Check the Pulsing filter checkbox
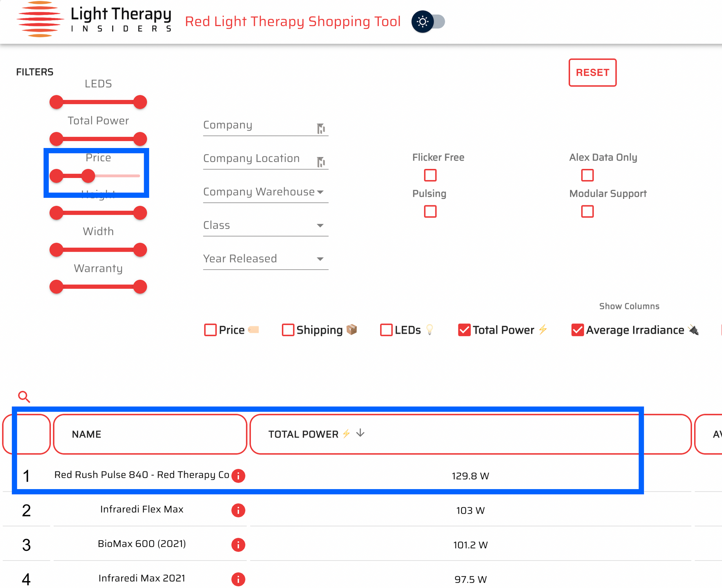 pos(430,212)
